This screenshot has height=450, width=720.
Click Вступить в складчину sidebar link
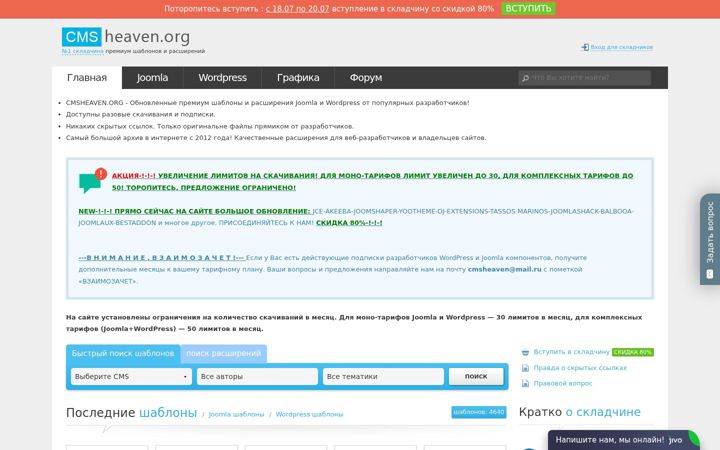click(x=572, y=352)
